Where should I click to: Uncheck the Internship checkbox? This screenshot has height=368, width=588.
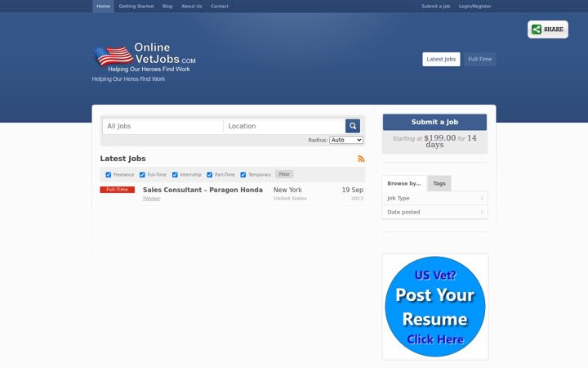175,175
